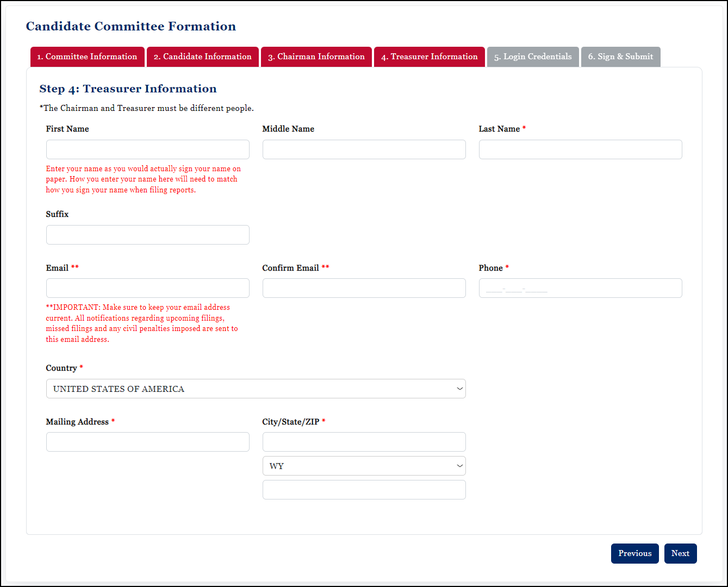
Task: Select the Suffix input field
Action: [x=147, y=235]
